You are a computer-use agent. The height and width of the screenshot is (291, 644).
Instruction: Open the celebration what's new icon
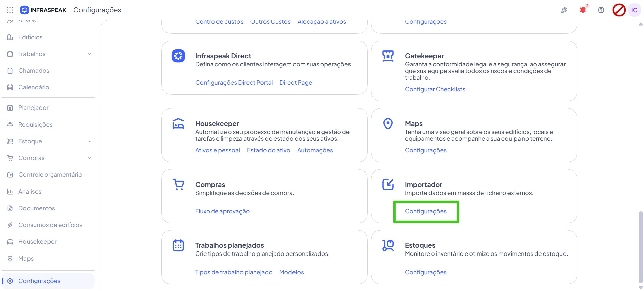click(564, 10)
